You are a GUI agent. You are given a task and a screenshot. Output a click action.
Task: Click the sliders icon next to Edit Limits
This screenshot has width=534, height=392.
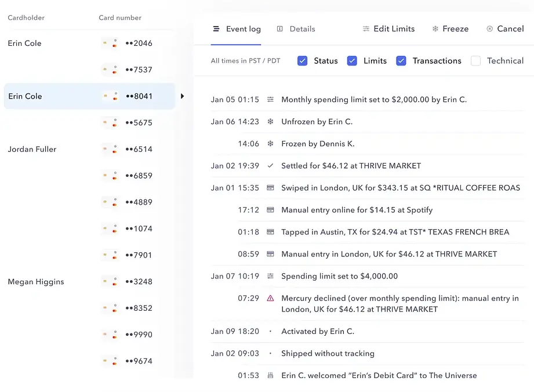tap(366, 29)
